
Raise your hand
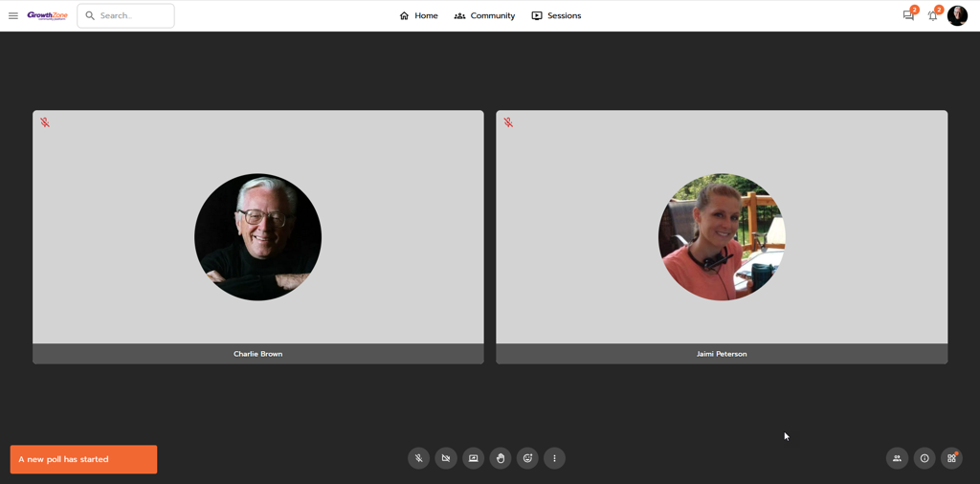[x=501, y=459]
